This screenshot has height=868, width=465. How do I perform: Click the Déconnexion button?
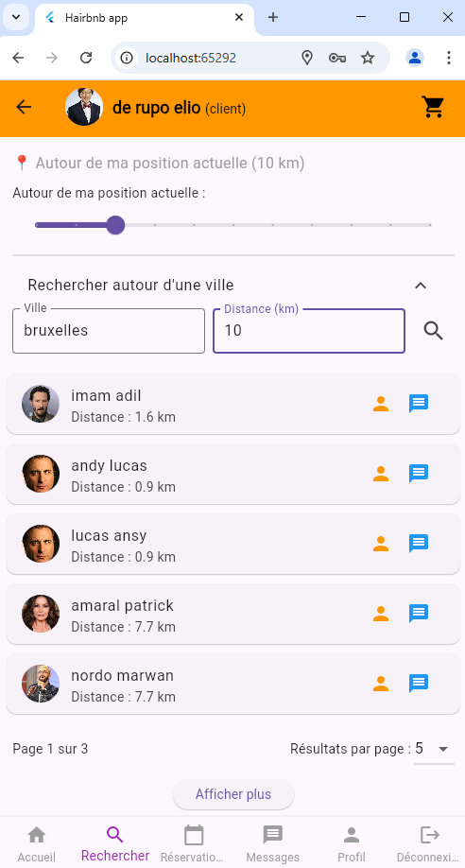pyautogui.click(x=430, y=843)
